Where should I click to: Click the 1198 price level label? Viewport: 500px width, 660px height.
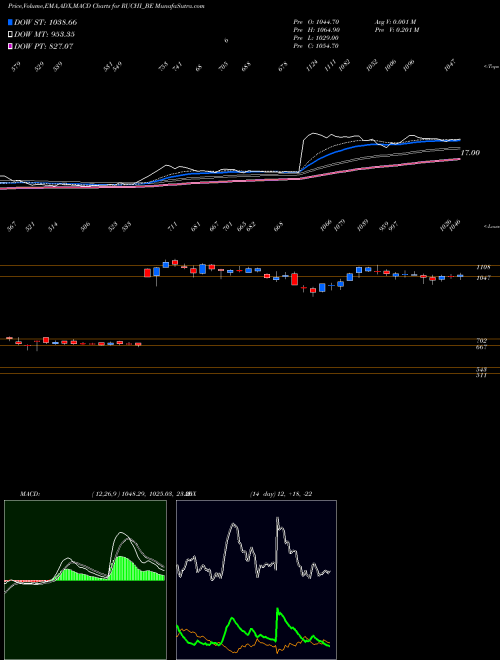coord(482,267)
